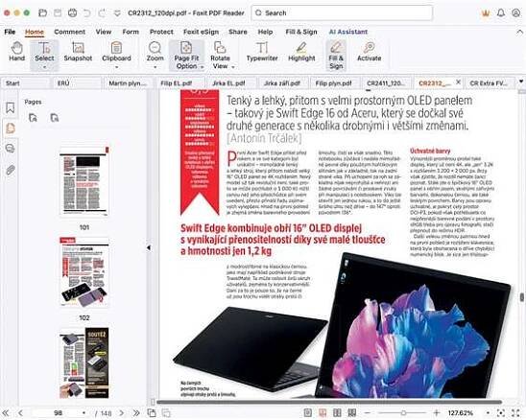The width and height of the screenshot is (526, 420).
Task: Expand Clipboard dropdown arrow
Action: pyautogui.click(x=116, y=67)
